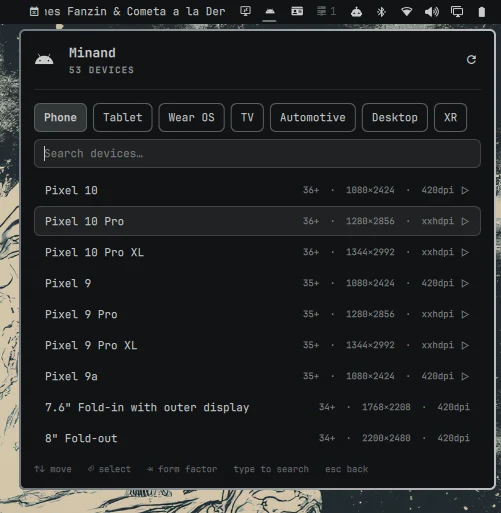Open the Android icon in top bar

pos(270,12)
